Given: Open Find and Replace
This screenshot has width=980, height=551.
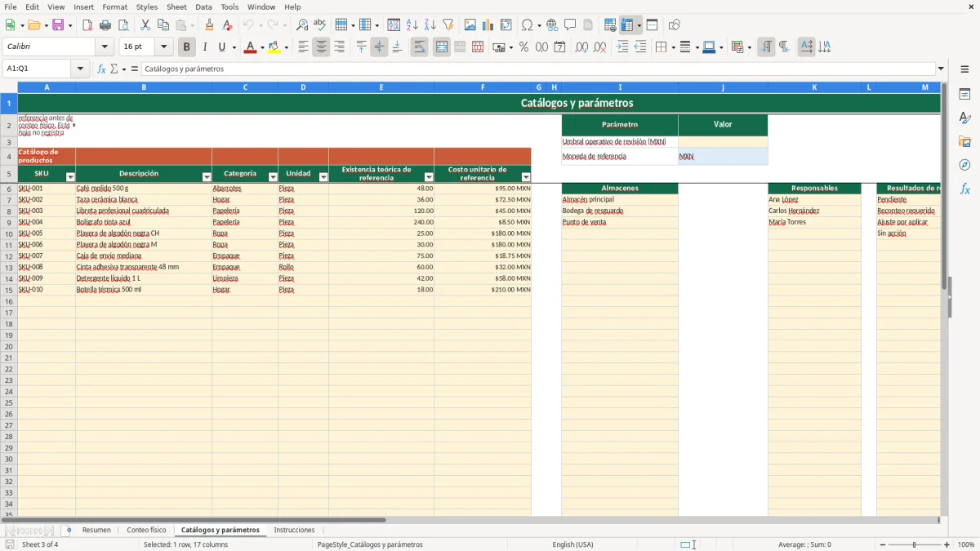Looking at the screenshot, I should (x=302, y=25).
